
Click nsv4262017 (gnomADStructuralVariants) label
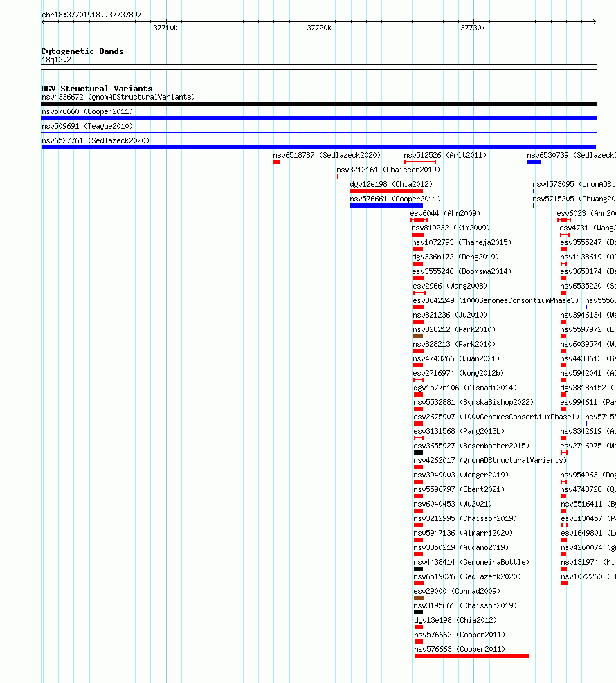click(490, 460)
